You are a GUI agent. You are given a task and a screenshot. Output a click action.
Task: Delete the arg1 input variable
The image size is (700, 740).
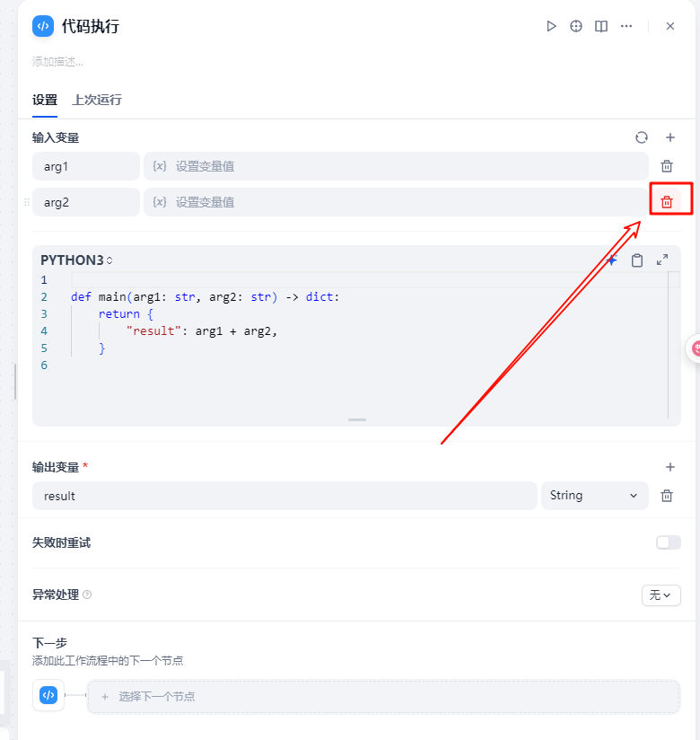click(x=667, y=166)
